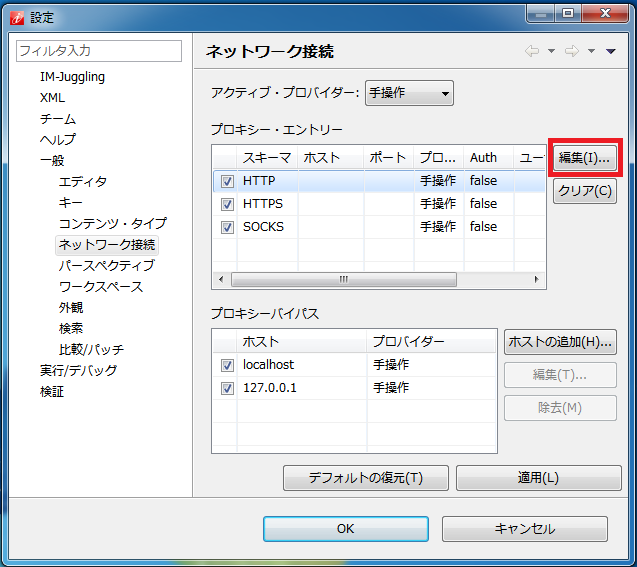Click the proxy table ホスト column header
Viewport: 637px width, 567px height.
pos(331,158)
